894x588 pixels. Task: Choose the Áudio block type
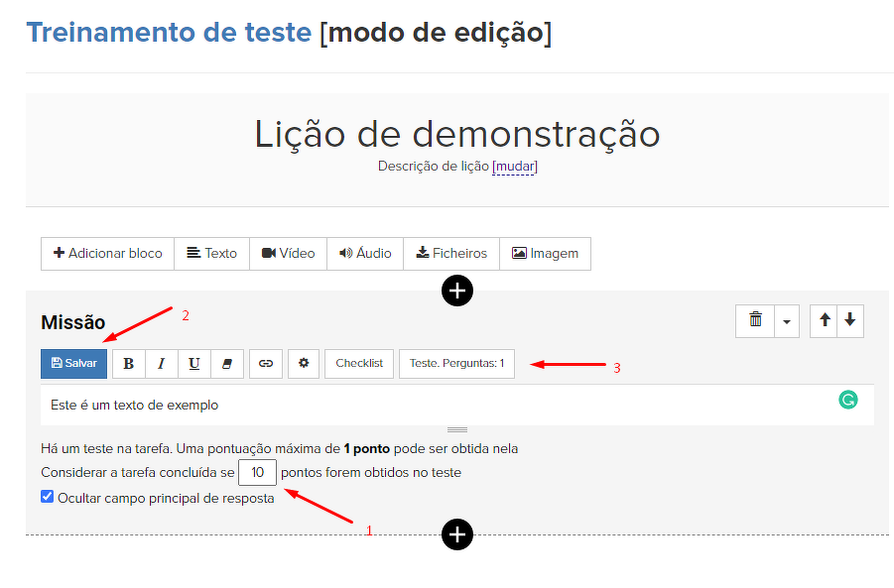tap(365, 254)
